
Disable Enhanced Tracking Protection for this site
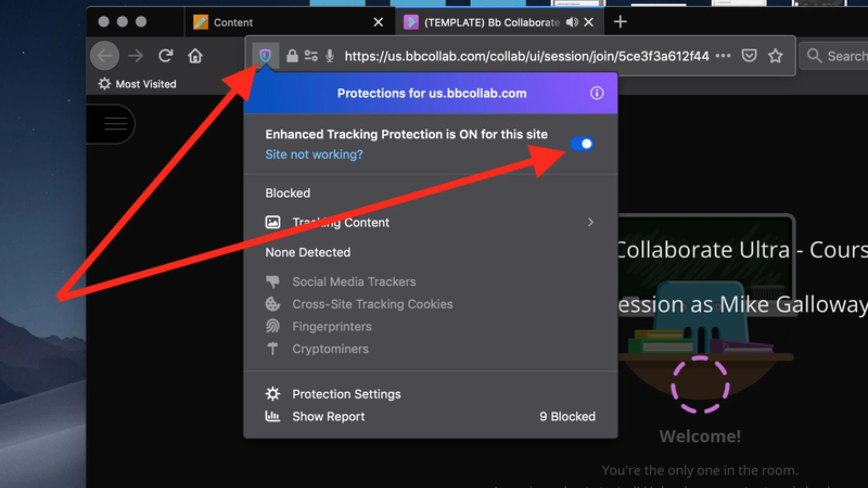[582, 144]
